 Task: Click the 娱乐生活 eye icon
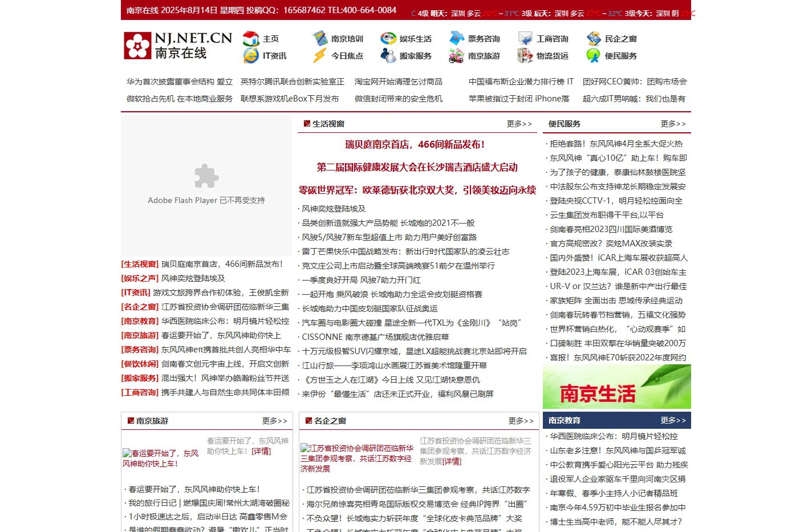[388, 39]
